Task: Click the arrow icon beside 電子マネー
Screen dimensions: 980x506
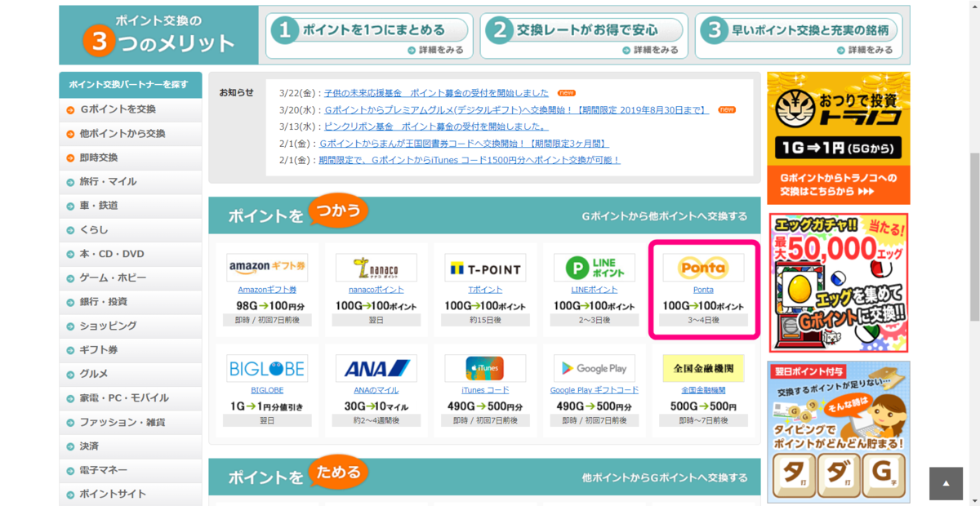Action: click(x=71, y=471)
